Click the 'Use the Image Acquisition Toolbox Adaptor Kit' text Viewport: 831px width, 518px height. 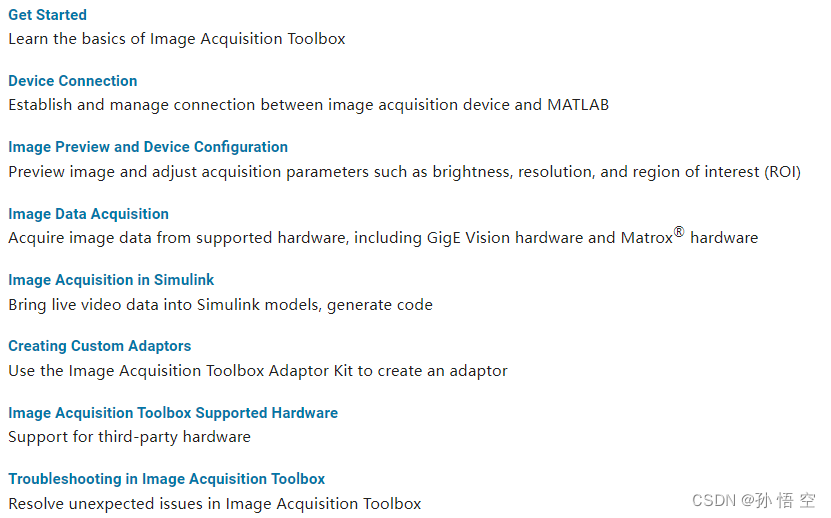point(258,371)
